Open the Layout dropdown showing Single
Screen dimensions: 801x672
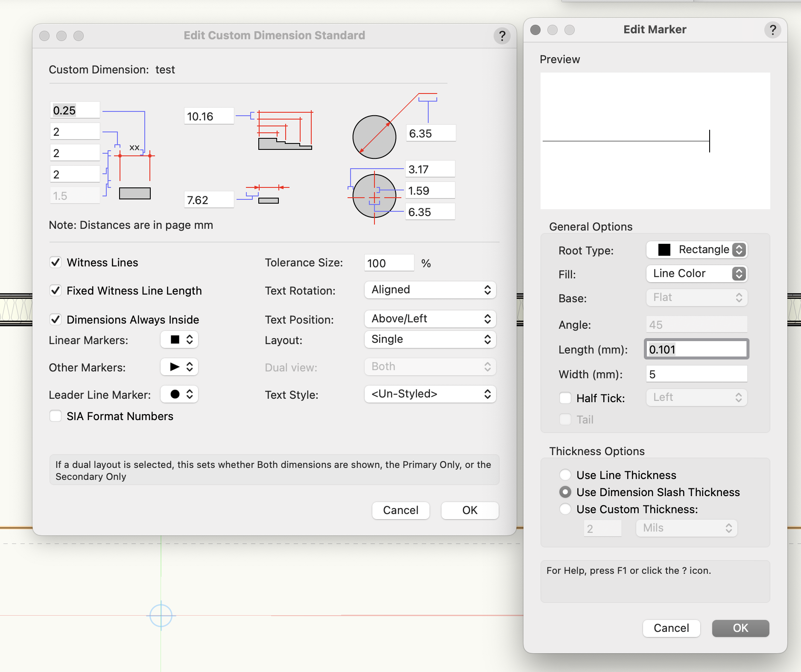tap(430, 339)
